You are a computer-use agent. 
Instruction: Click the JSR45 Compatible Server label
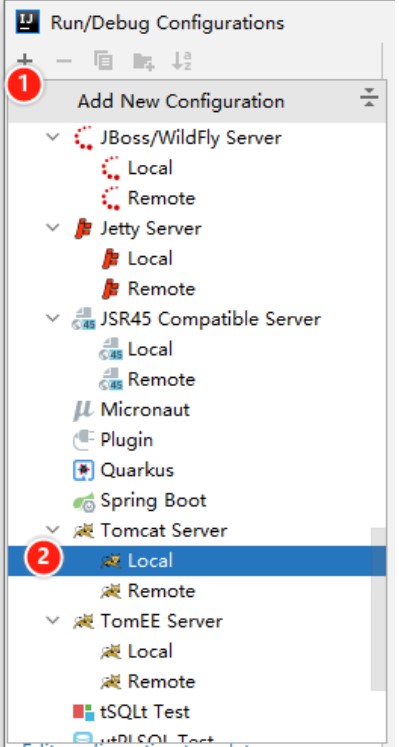point(210,319)
